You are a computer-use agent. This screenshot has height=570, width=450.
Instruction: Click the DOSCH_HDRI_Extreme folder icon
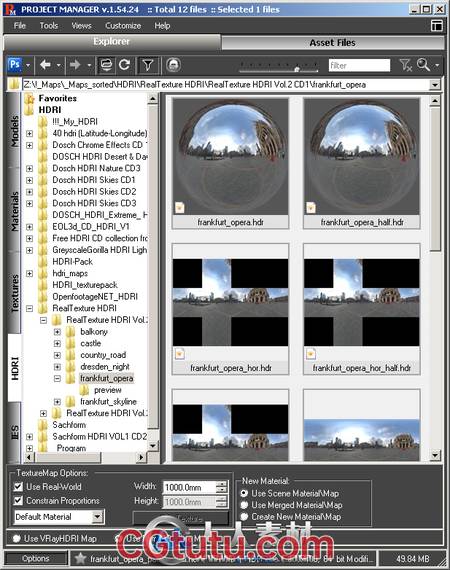43,215
